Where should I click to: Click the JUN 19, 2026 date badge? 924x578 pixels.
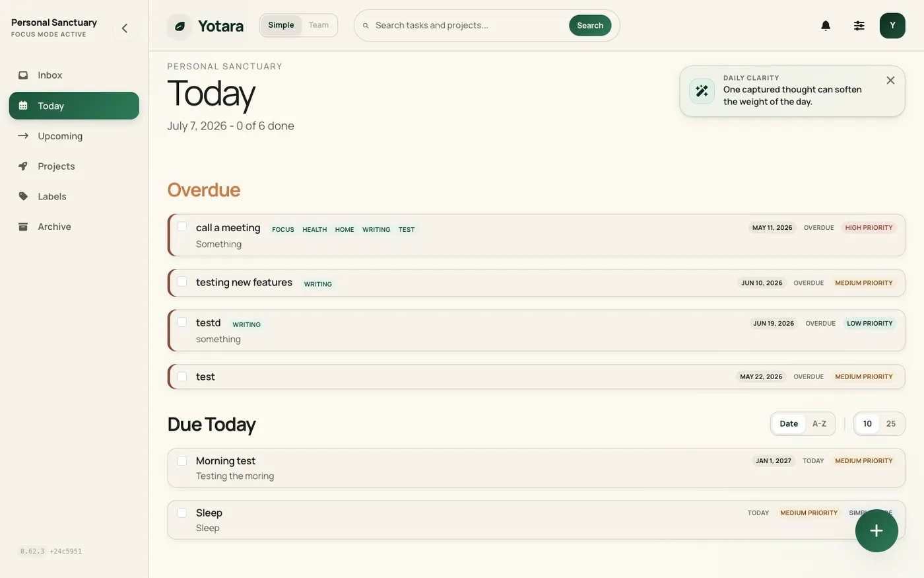774,324
